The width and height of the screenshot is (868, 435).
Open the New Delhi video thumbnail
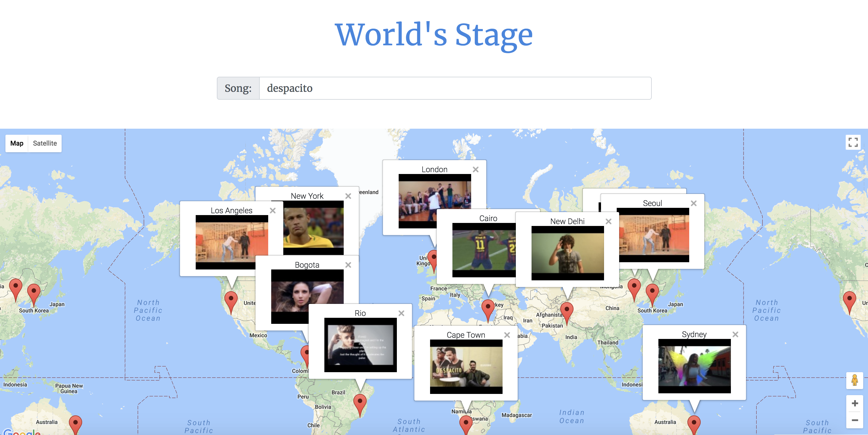tap(567, 253)
